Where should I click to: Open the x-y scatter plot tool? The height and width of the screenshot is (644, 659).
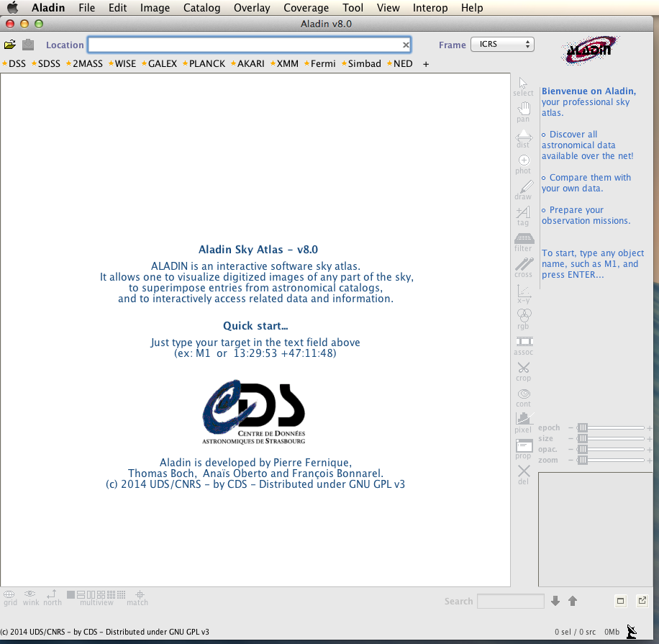pyautogui.click(x=524, y=294)
